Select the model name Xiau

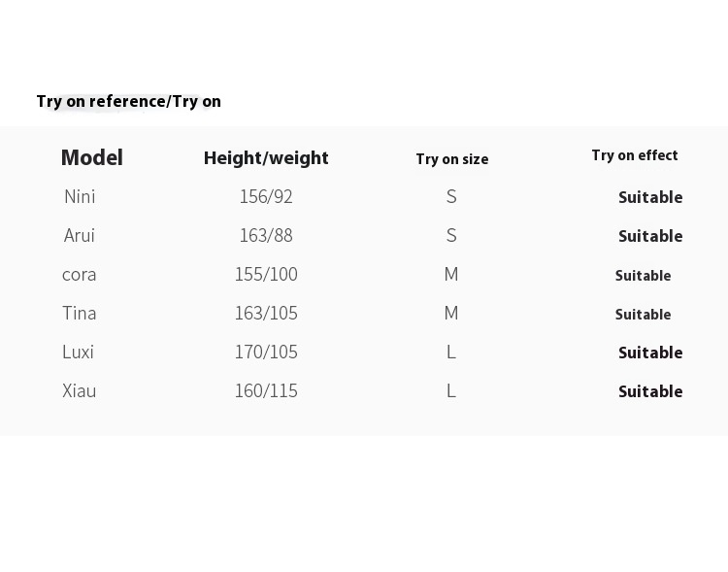pyautogui.click(x=80, y=390)
